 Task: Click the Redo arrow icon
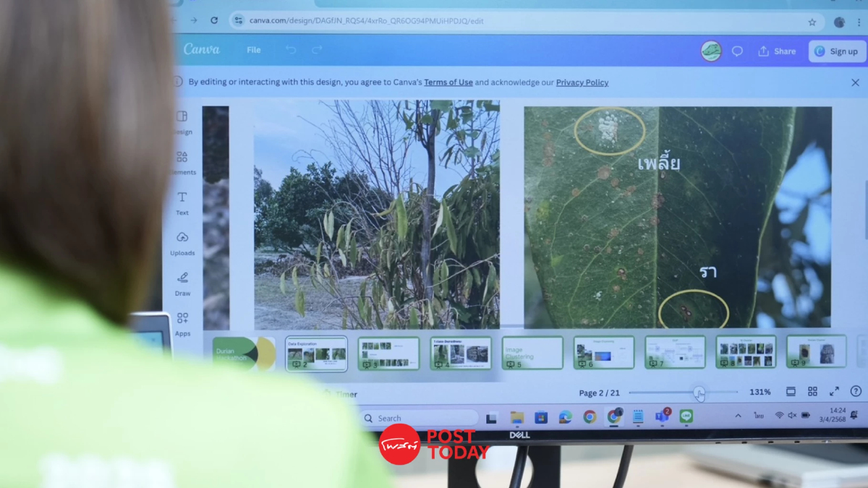click(317, 50)
